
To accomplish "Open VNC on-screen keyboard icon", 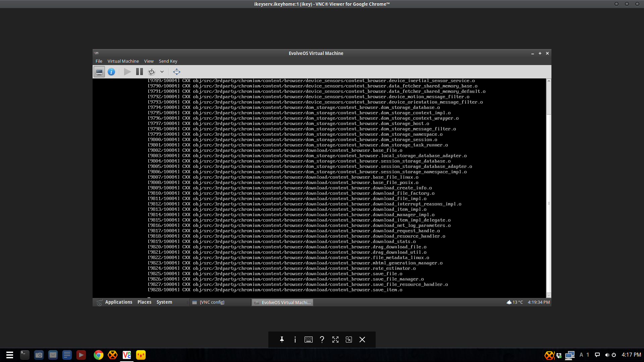I will click(x=309, y=340).
